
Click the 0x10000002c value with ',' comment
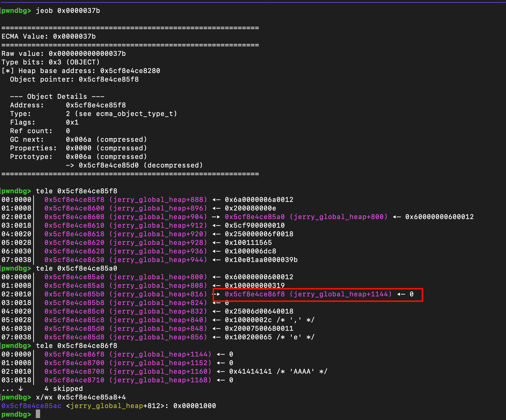coord(248,320)
